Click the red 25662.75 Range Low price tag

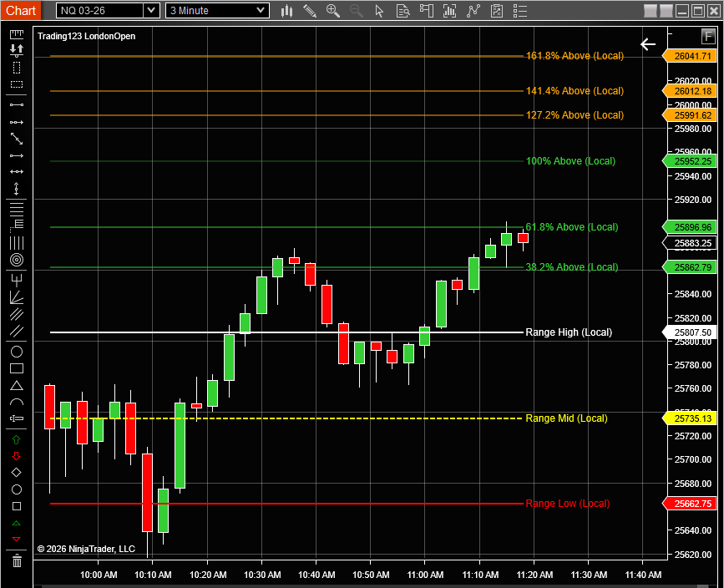pyautogui.click(x=690, y=504)
